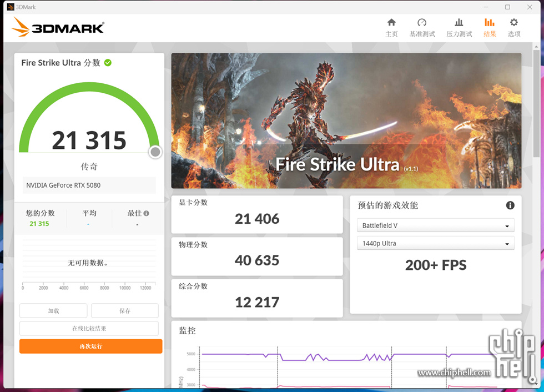The image size is (544, 392).
Task: Click the 物理分数 physics score label
Action: (193, 244)
